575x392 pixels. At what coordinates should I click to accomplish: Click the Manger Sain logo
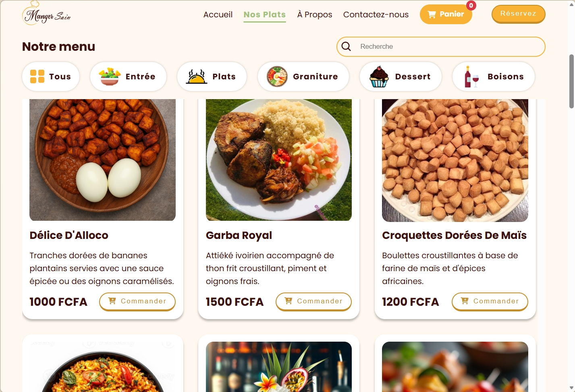46,15
